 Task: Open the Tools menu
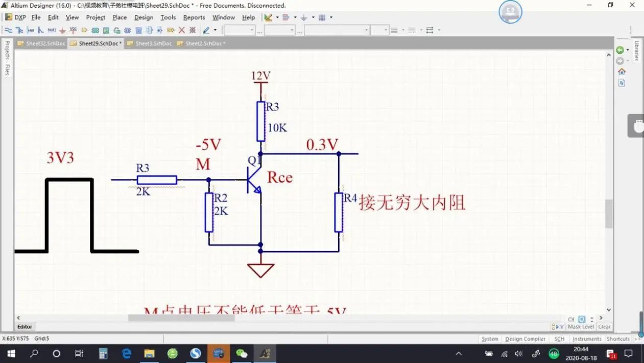pos(168,17)
